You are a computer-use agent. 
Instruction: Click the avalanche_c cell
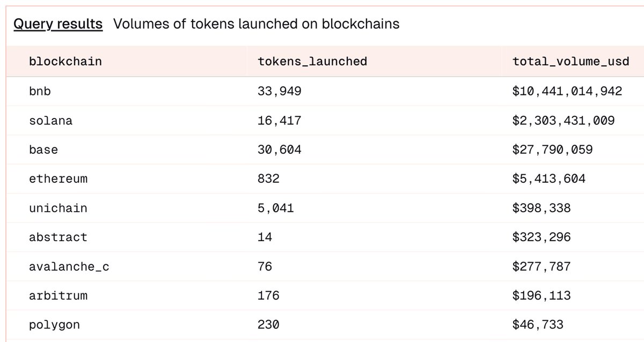pyautogui.click(x=69, y=266)
